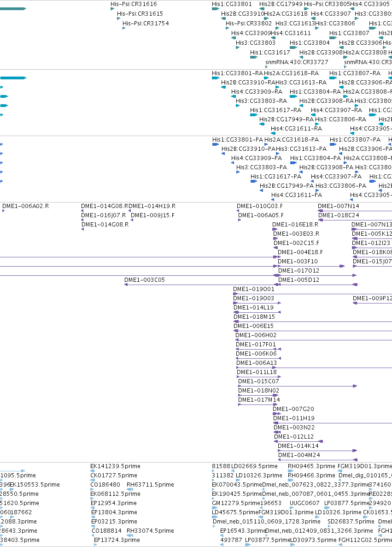Open the His1:CG33801-RA transcript label

tap(238, 74)
